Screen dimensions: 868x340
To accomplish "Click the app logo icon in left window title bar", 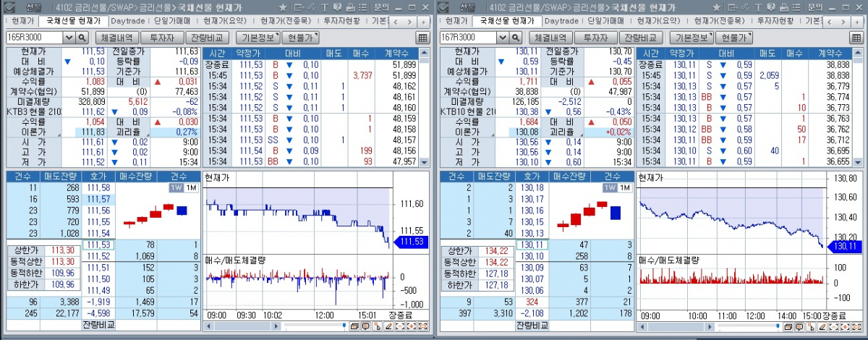I will (11, 7).
